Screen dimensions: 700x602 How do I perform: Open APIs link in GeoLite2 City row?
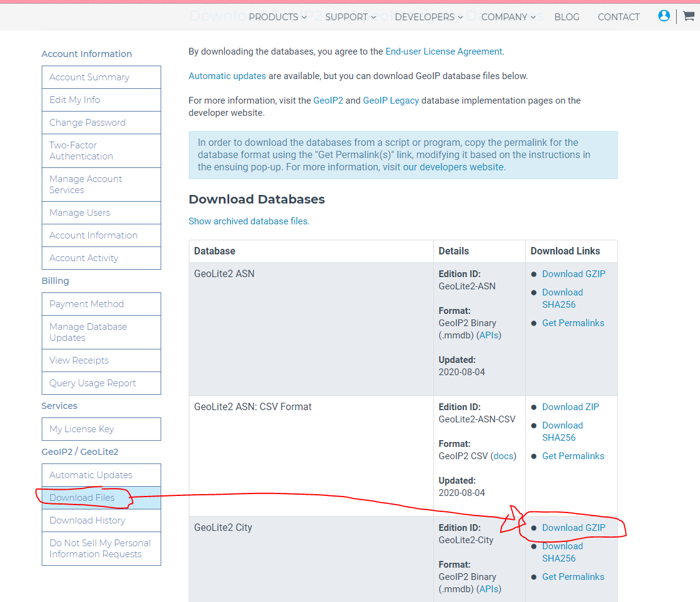[x=489, y=589]
